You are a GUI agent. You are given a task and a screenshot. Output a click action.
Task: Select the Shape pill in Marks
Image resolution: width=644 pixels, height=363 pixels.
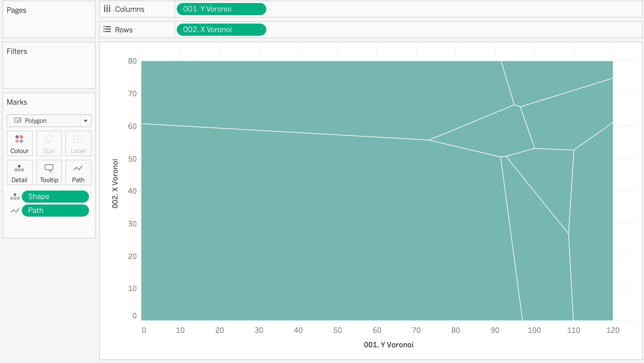55,197
